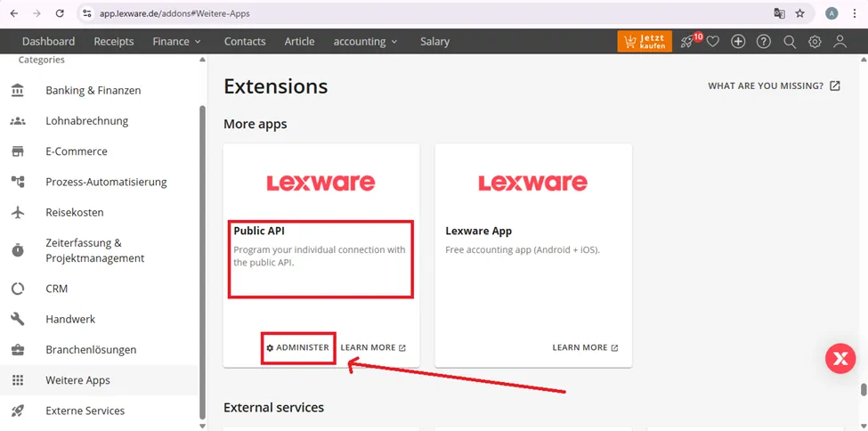Click the airplane icon beside Reisekosten

pyautogui.click(x=18, y=212)
